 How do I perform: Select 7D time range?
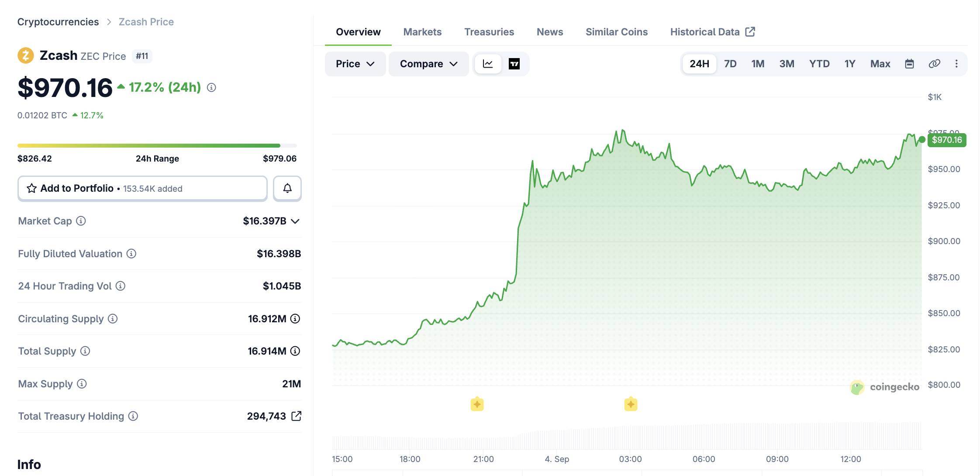[x=730, y=64]
